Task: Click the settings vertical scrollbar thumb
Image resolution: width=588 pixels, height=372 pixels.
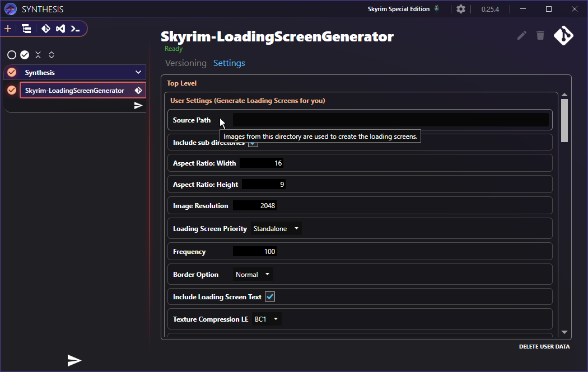Action: click(564, 121)
